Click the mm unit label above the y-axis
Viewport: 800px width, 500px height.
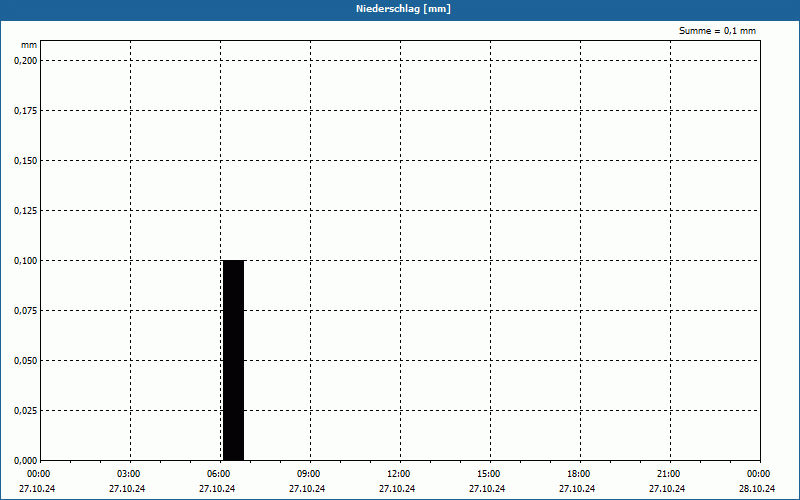pos(29,46)
